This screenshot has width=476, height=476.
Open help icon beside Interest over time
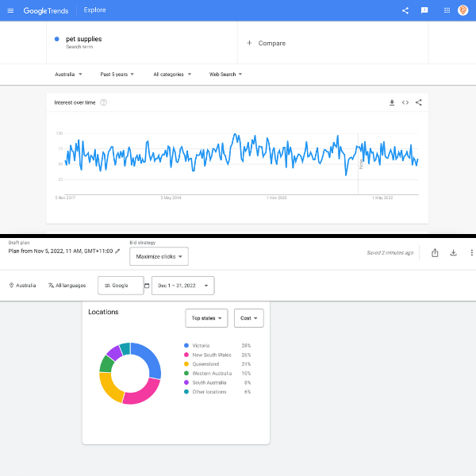pos(103,102)
